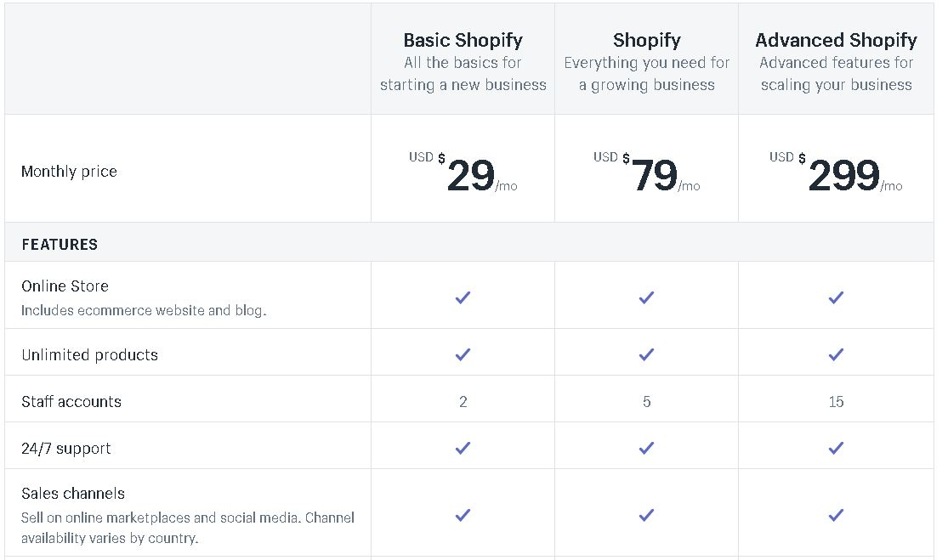Select the Shopify plan heading

click(x=647, y=40)
